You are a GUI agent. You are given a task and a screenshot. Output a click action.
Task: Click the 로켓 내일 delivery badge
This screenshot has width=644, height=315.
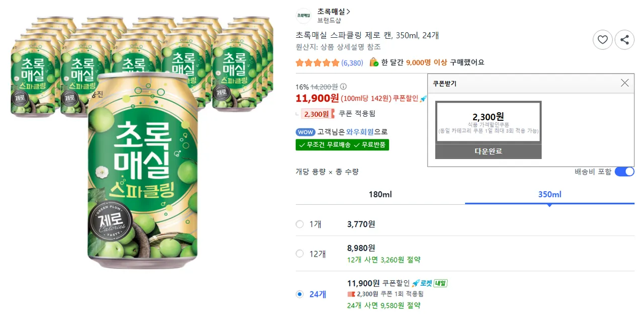[430, 283]
